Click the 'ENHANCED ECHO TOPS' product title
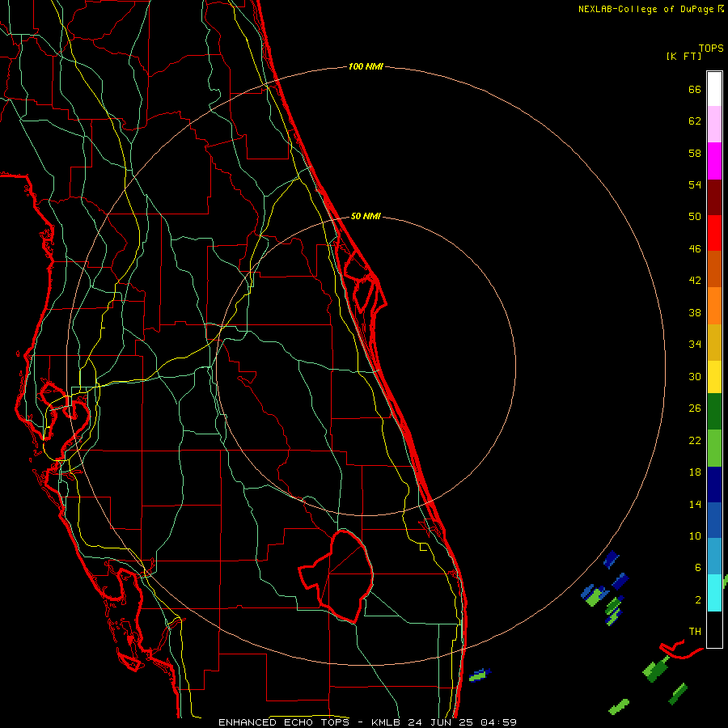The width and height of the screenshot is (728, 728). (x=284, y=722)
